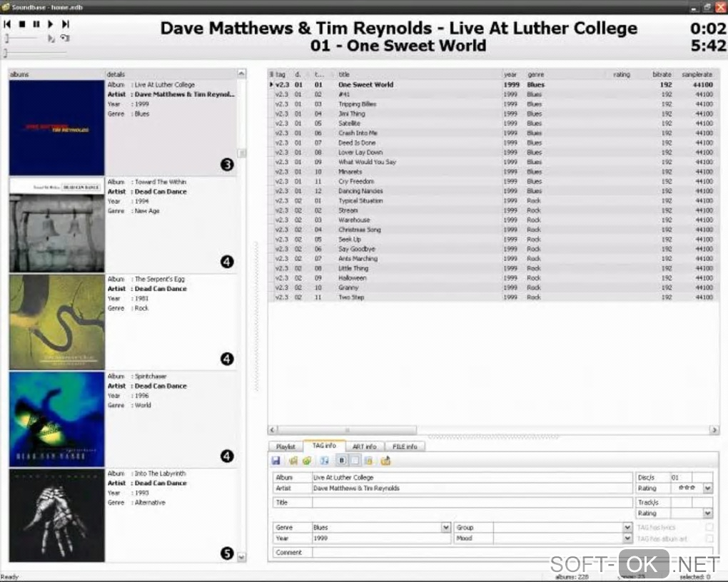Pause the current song
The image size is (728, 582).
pyautogui.click(x=36, y=24)
